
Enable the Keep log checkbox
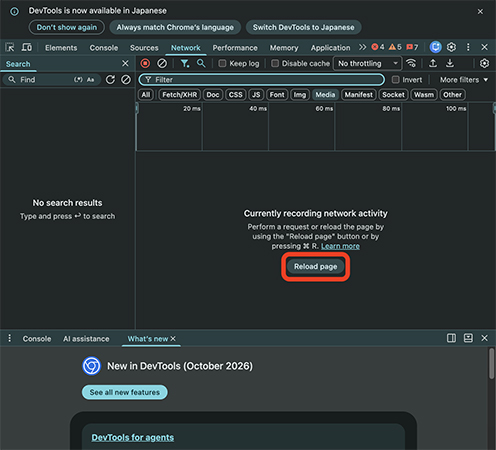pos(222,63)
